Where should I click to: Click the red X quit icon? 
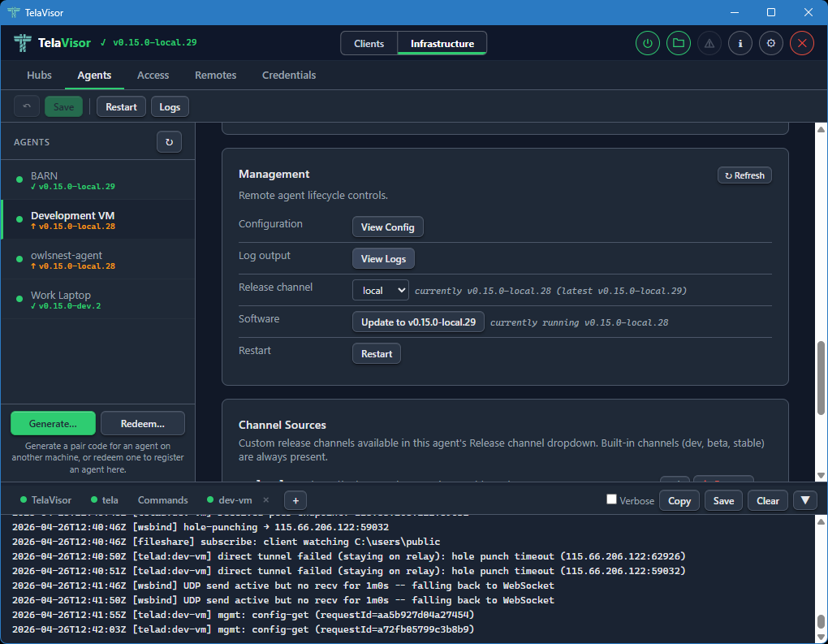[801, 43]
